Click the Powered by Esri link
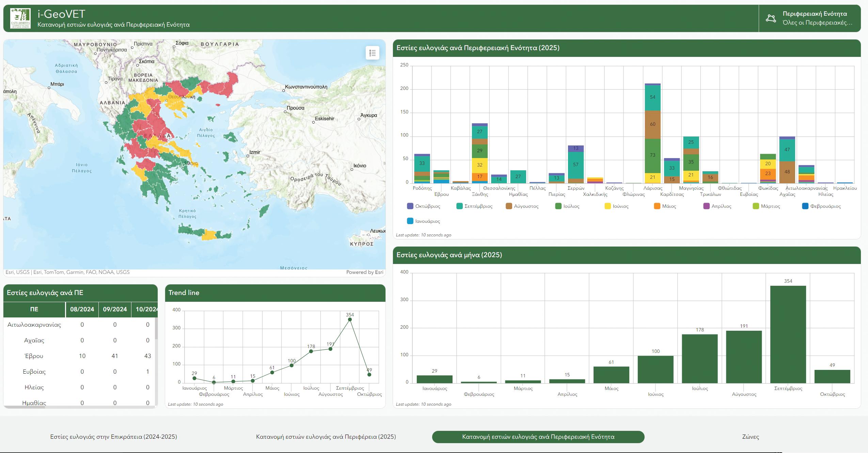 coord(364,272)
